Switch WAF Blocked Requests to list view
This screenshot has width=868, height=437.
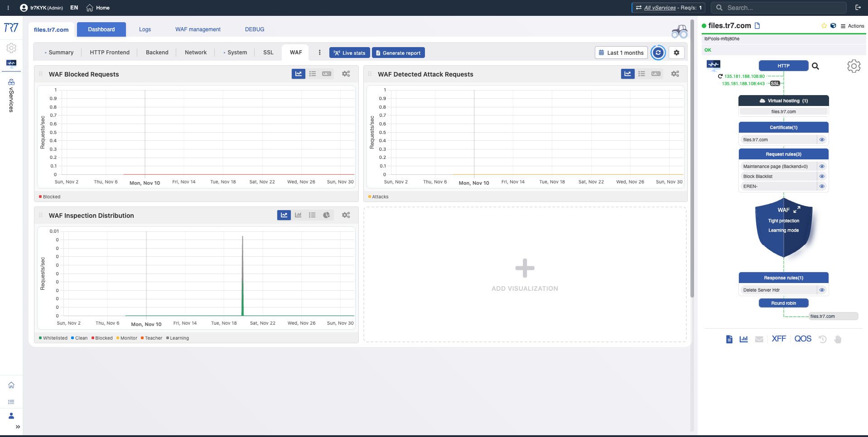pos(313,74)
